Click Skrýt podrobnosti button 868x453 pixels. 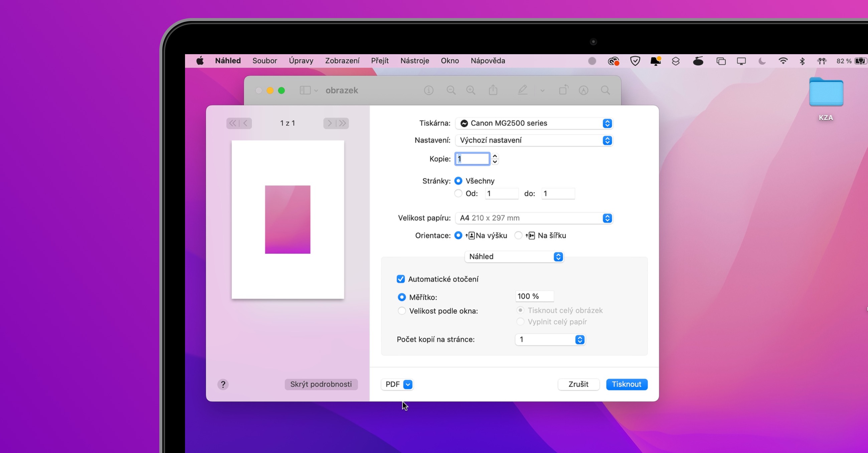(321, 384)
